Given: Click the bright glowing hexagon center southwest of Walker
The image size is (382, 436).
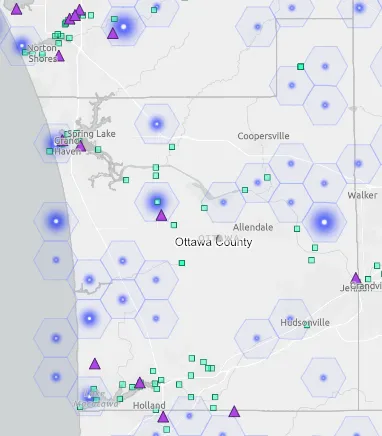Looking at the screenshot, I should coord(324,222).
